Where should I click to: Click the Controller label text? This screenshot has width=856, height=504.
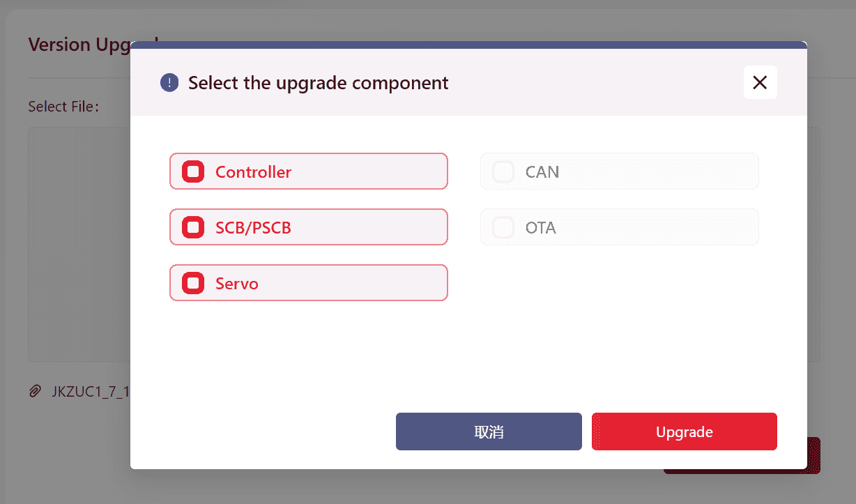pyautogui.click(x=253, y=172)
